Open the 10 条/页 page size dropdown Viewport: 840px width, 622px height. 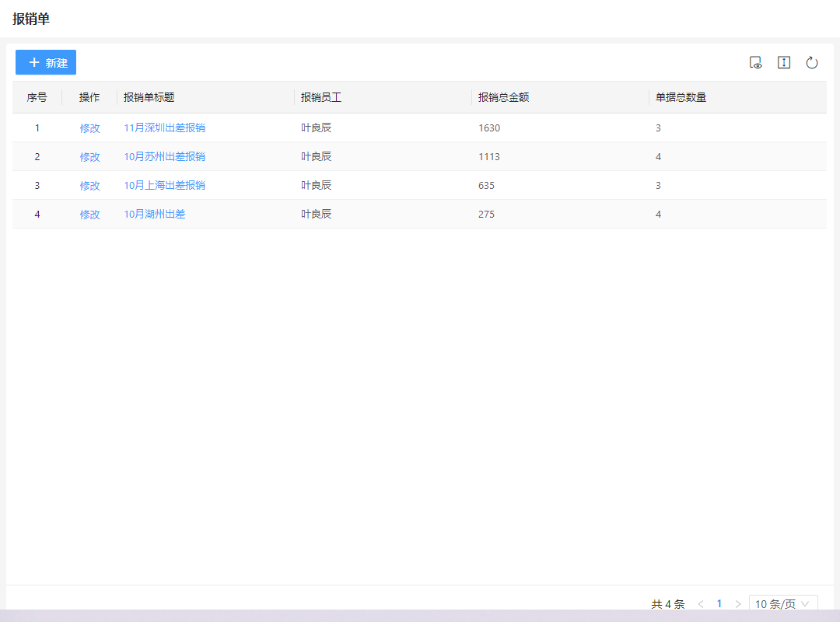[782, 604]
